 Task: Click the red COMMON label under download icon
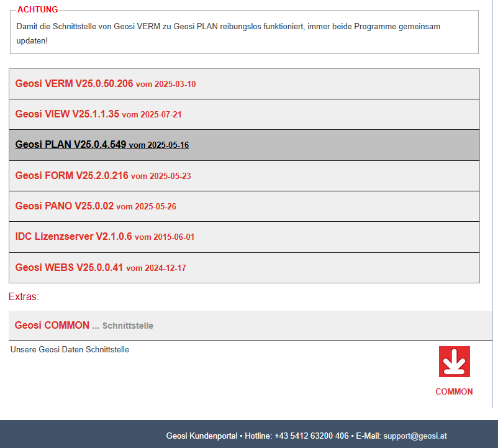coord(454,391)
